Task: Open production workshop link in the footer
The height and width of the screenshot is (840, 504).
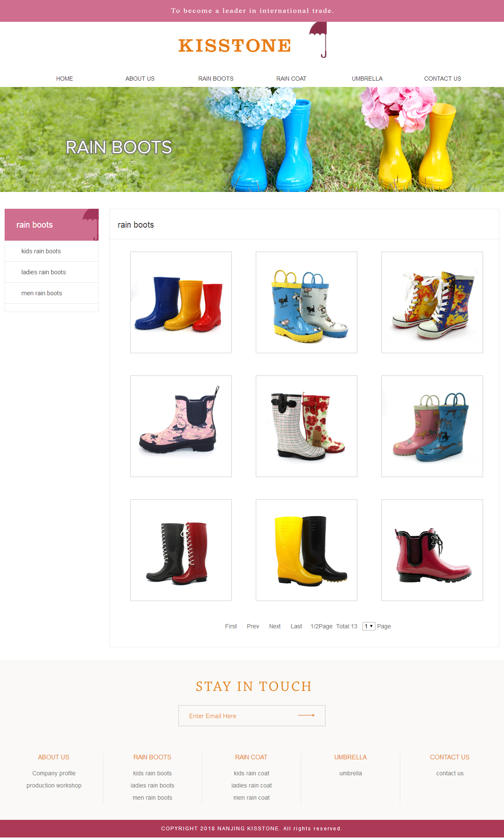Action: tap(54, 785)
